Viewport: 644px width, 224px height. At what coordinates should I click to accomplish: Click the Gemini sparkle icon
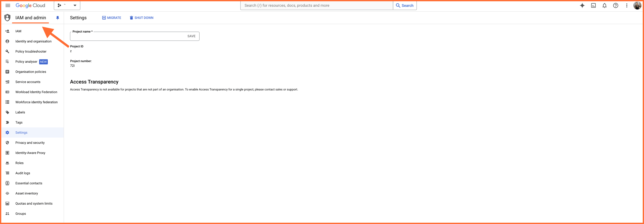click(582, 6)
